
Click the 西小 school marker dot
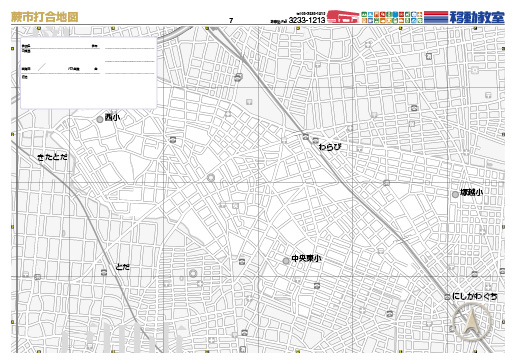pos(100,119)
